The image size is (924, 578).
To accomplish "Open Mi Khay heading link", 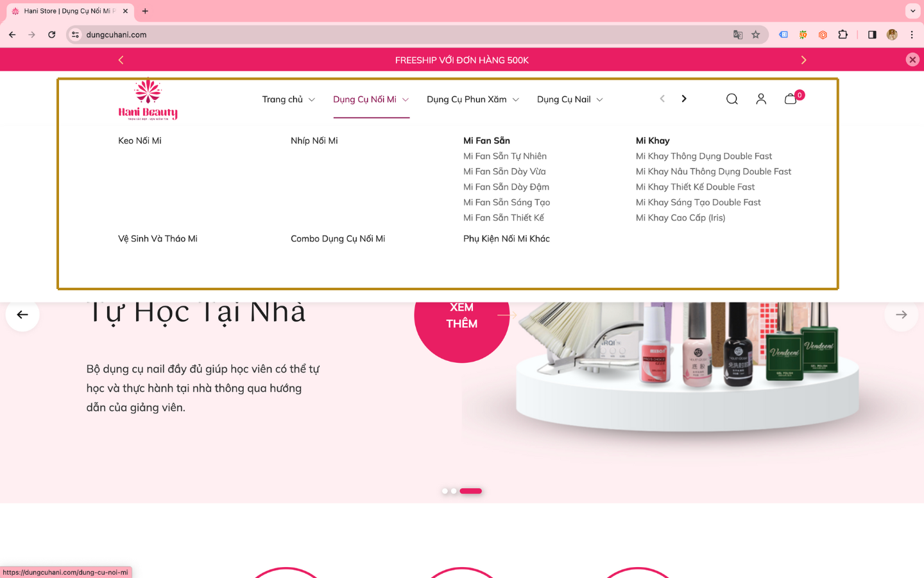I will [653, 141].
